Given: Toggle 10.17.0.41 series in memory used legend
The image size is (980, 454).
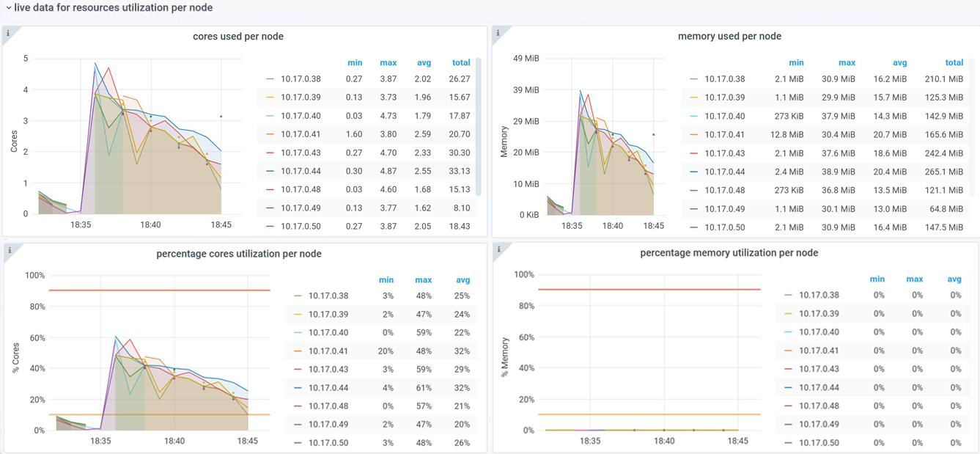Looking at the screenshot, I should click(724, 135).
